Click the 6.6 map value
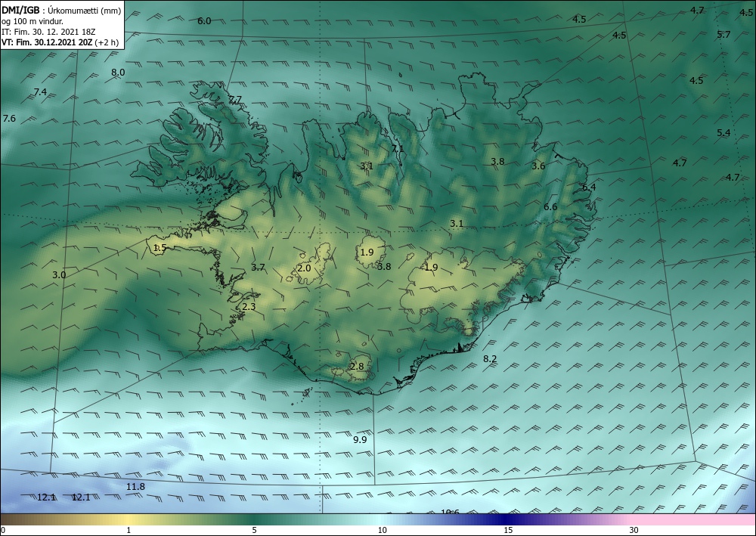The width and height of the screenshot is (756, 536). point(550,207)
